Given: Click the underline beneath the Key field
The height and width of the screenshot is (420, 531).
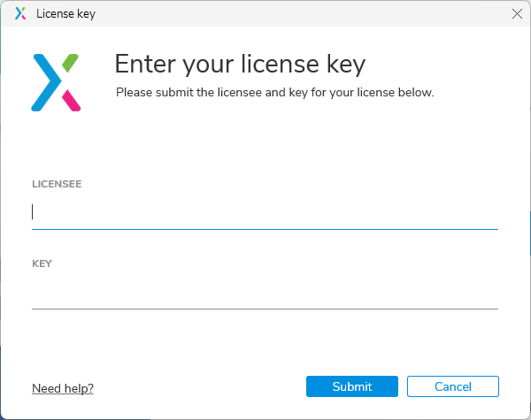Looking at the screenshot, I should [265, 309].
